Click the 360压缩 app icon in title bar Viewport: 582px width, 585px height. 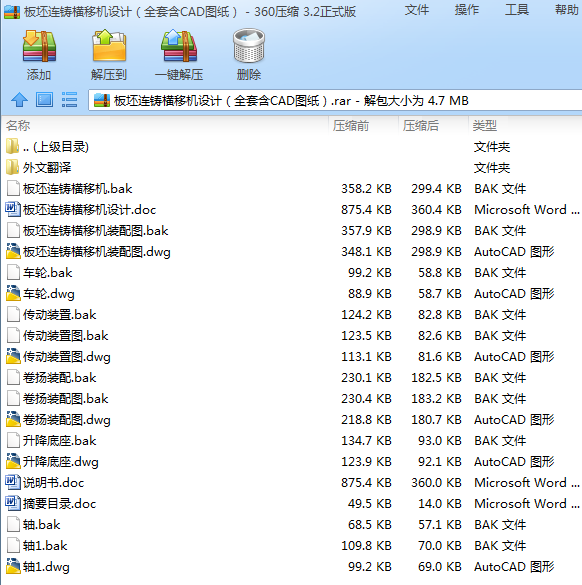12,12
